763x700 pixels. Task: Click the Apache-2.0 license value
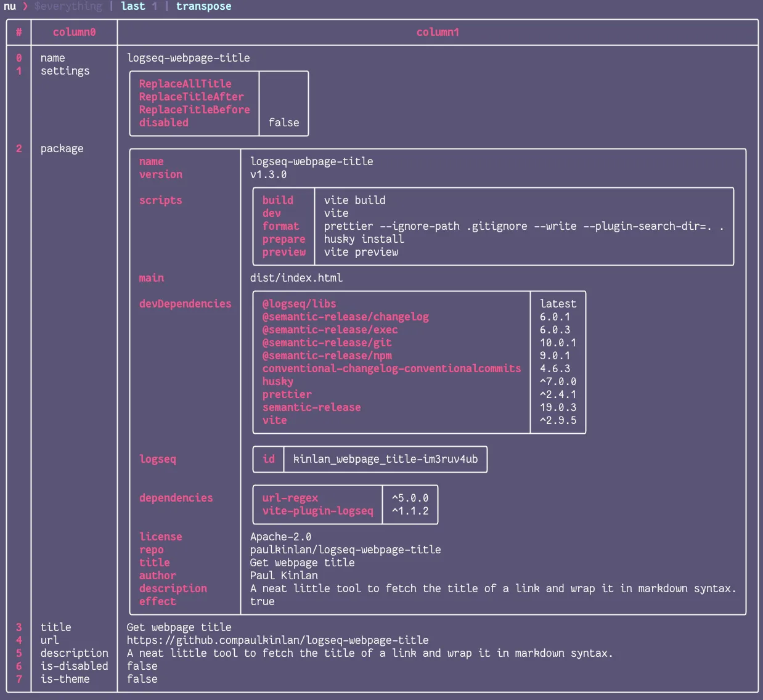[280, 537]
